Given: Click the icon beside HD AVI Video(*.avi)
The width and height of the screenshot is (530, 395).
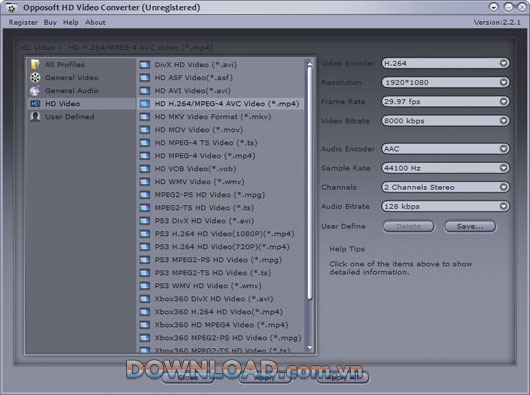Looking at the screenshot, I should (x=145, y=91).
